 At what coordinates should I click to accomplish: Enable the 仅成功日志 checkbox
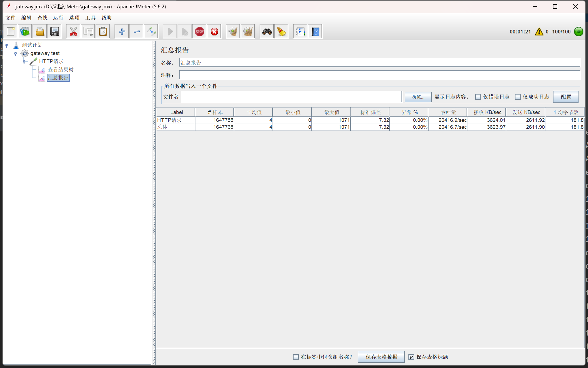518,97
